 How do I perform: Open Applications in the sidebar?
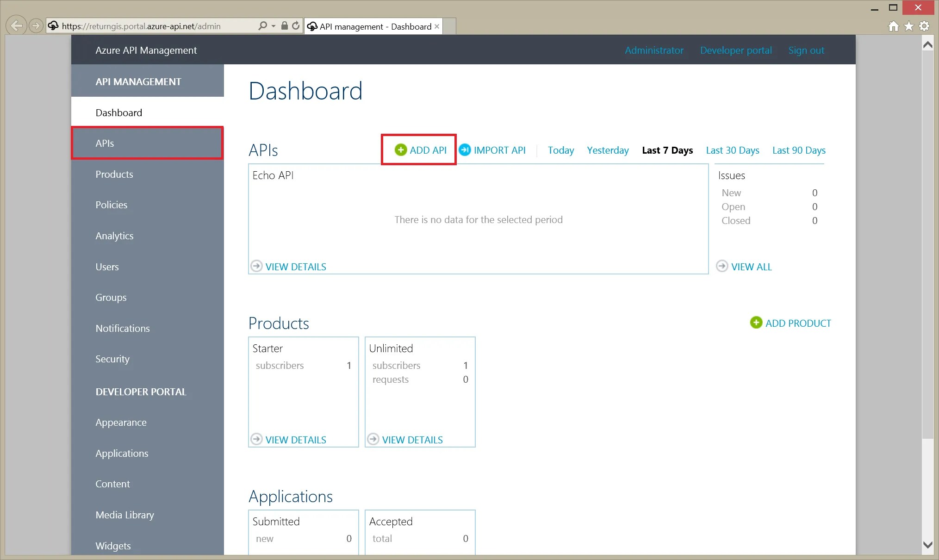(x=147, y=453)
